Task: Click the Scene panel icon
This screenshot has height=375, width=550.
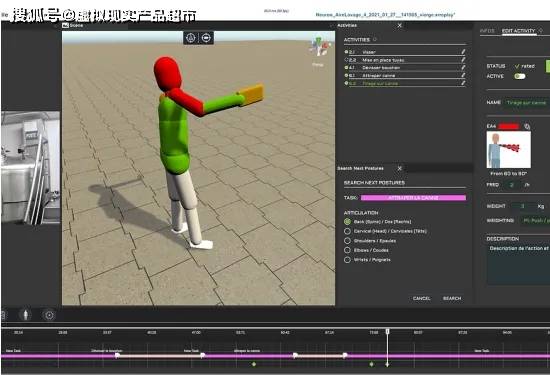Action: tap(65, 25)
